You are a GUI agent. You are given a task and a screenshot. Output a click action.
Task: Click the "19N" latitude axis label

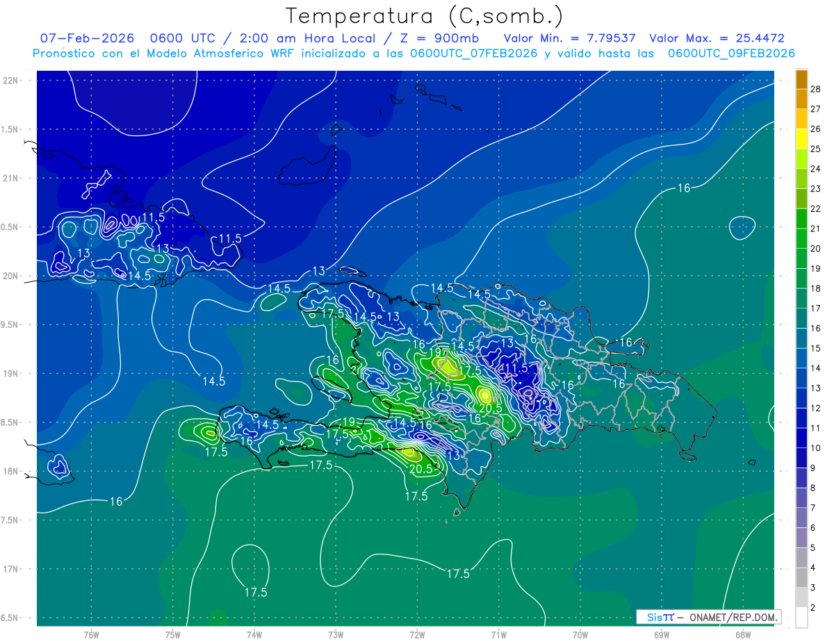pos(10,374)
